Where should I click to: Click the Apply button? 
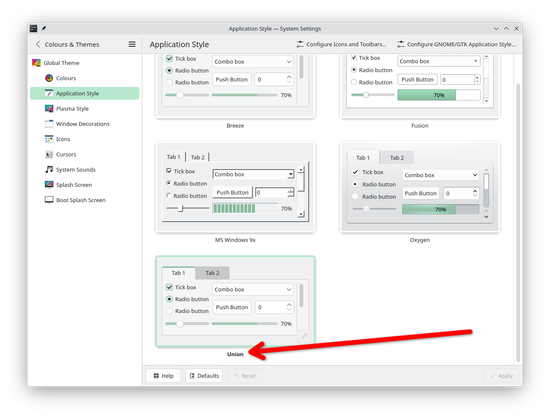[501, 376]
